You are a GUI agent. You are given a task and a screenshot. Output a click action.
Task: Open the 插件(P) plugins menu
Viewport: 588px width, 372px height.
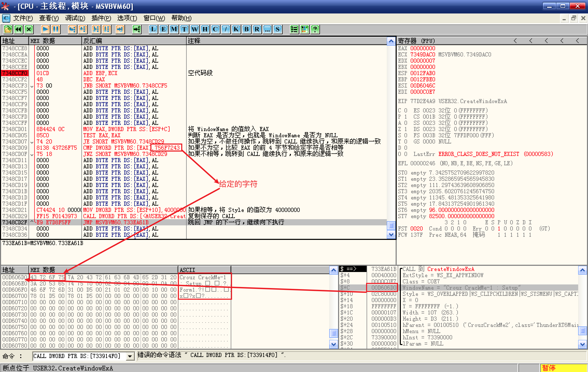tap(101, 18)
